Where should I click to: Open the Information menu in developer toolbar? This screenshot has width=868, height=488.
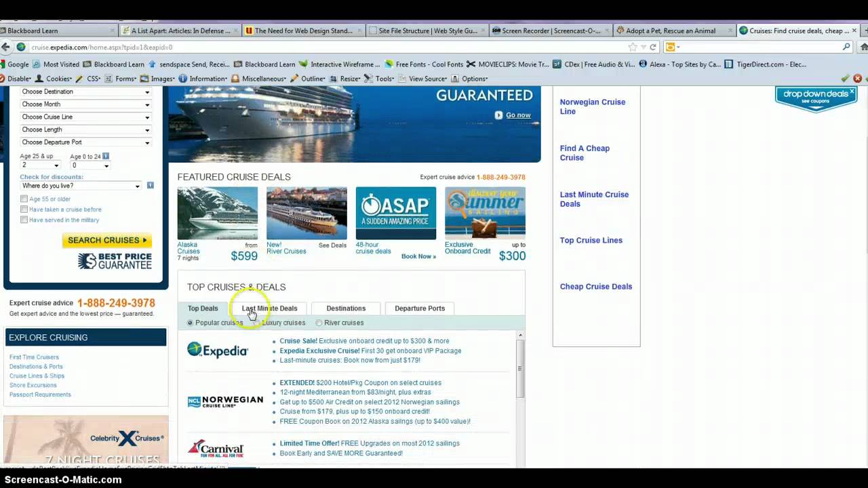203,79
